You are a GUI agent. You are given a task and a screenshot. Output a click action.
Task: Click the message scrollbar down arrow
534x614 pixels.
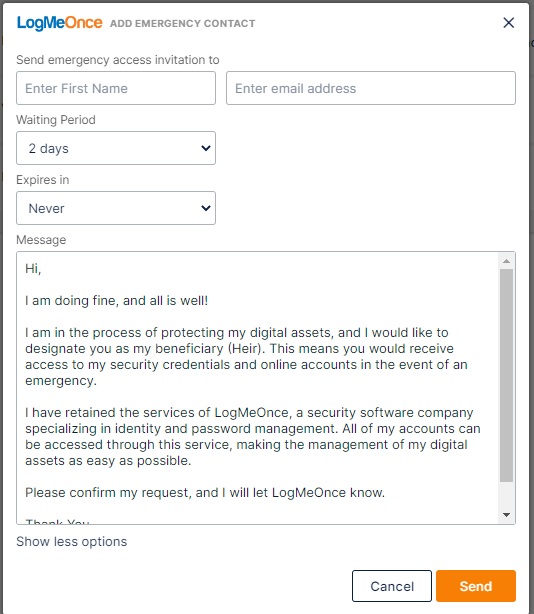[x=506, y=515]
